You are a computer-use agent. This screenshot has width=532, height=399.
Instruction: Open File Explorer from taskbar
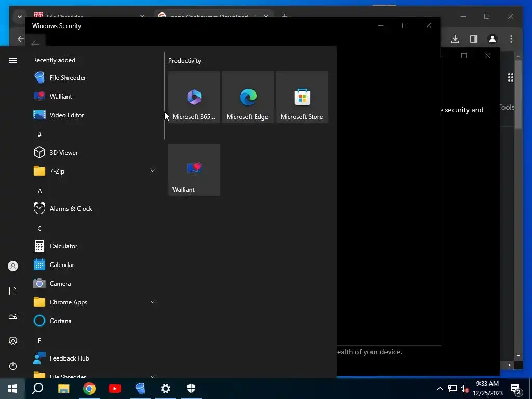63,389
